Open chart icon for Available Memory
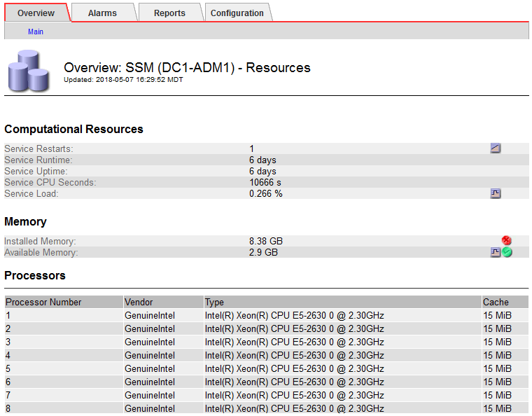532x416 pixels. [x=496, y=252]
